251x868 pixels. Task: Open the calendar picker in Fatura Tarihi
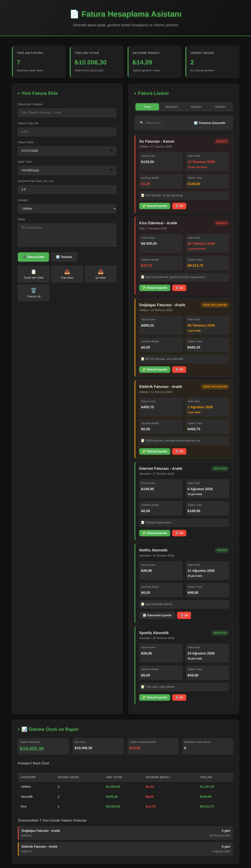111,151
